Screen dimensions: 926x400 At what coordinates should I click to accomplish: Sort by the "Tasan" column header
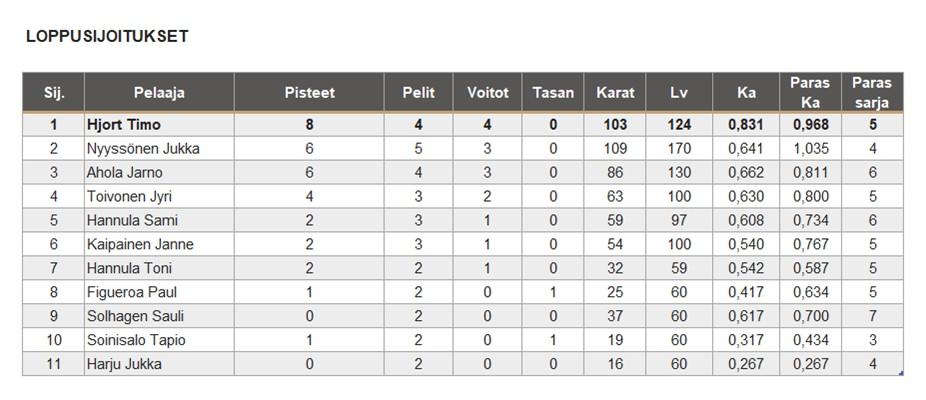[x=553, y=92]
